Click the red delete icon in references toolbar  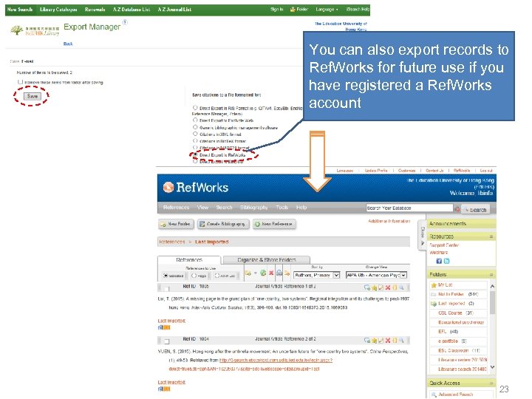click(x=271, y=273)
